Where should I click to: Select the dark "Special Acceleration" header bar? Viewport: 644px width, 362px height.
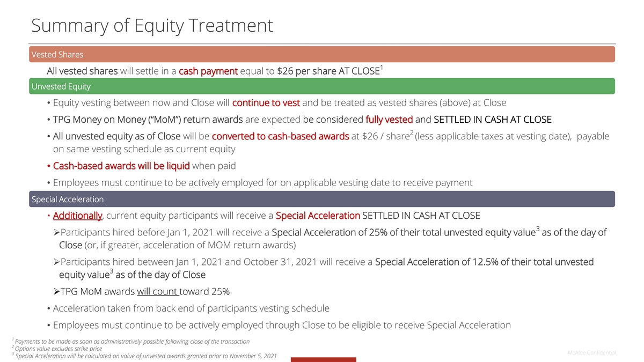tap(322, 200)
